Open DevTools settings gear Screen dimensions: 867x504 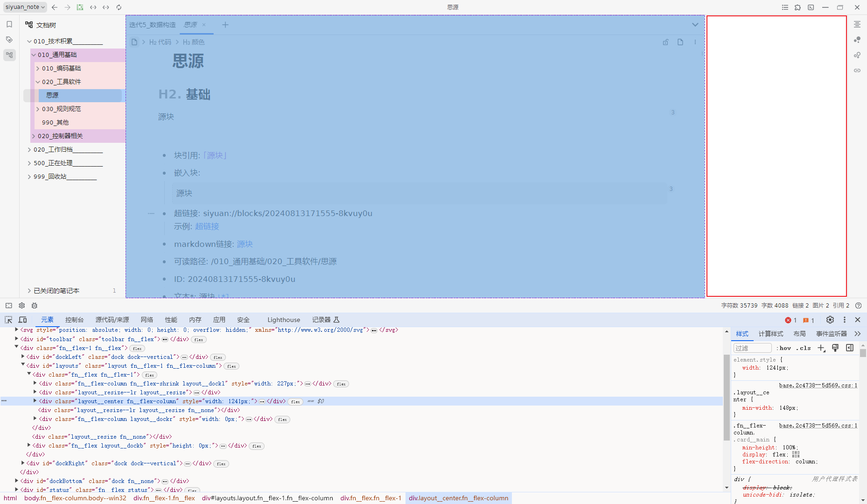tap(830, 320)
